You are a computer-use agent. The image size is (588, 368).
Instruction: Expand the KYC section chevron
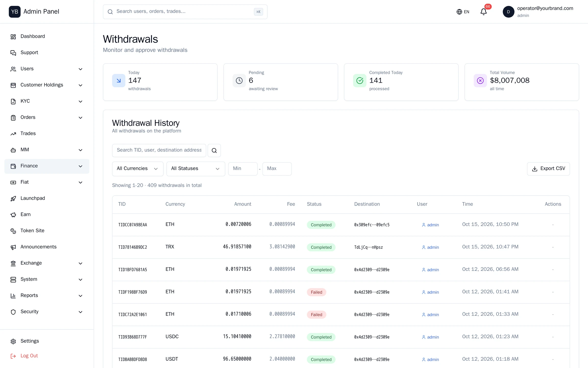tap(80, 102)
